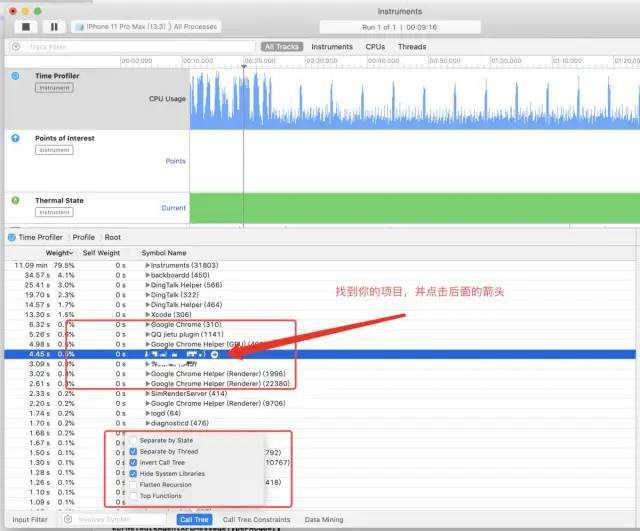Expand the QQ jietu plugin (1141) row
The image size is (640, 531).
click(148, 334)
